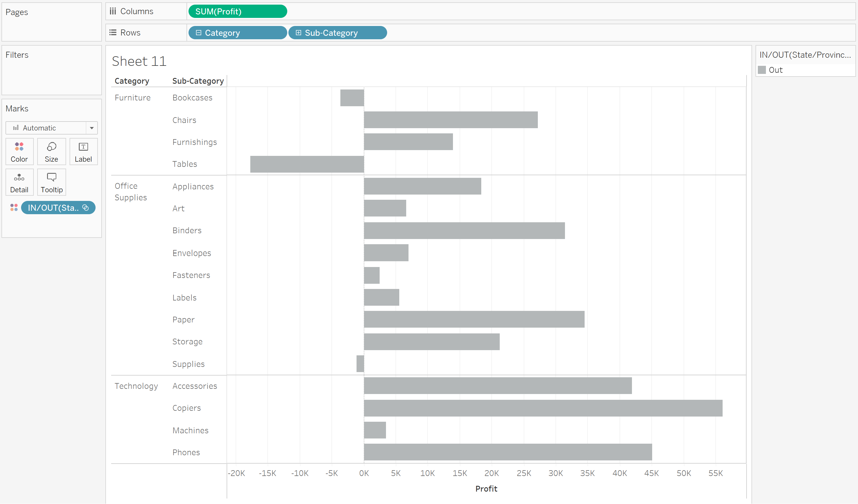The width and height of the screenshot is (858, 504).
Task: Click the Copiers profit bar
Action: click(543, 408)
